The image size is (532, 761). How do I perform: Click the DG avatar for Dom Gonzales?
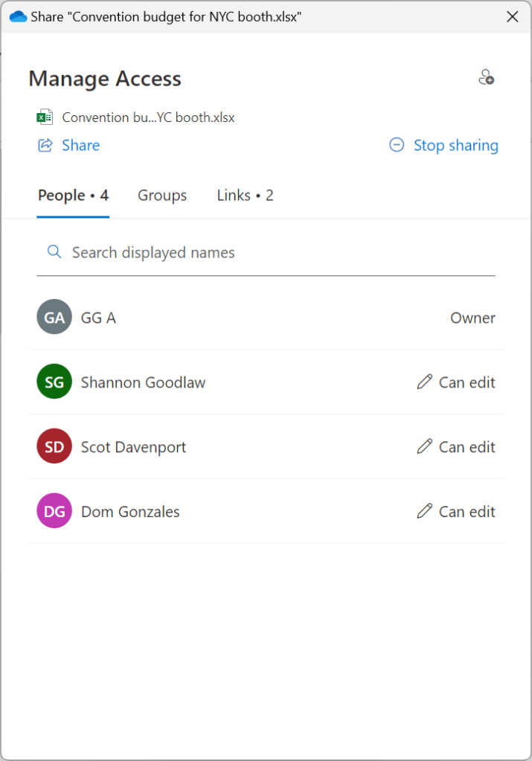click(x=54, y=510)
